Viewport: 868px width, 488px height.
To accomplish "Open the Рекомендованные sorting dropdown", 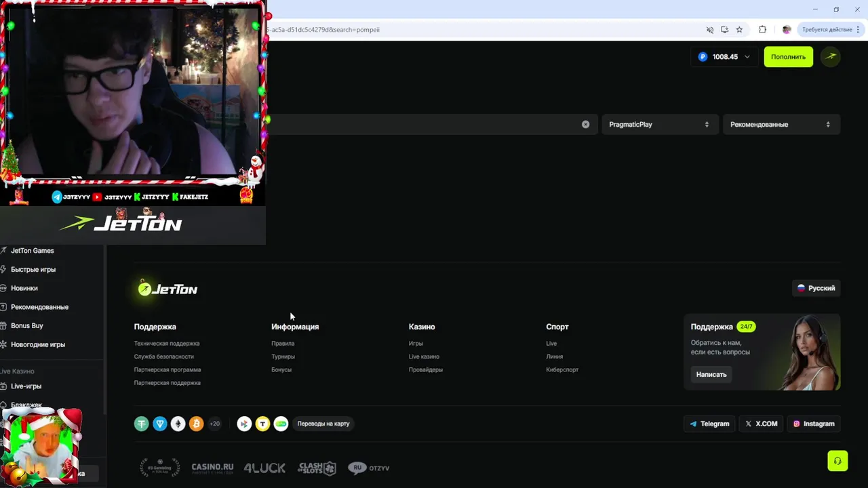I will coord(781,125).
